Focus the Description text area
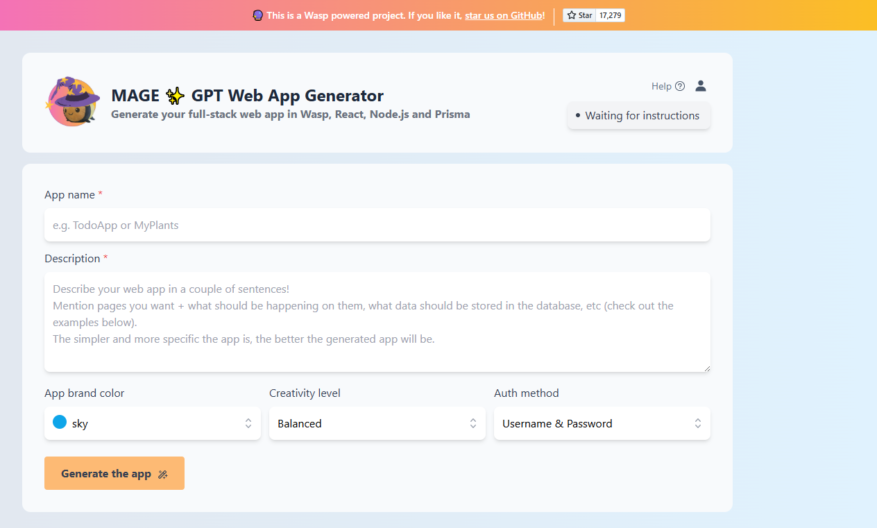This screenshot has width=877, height=528. (377, 322)
